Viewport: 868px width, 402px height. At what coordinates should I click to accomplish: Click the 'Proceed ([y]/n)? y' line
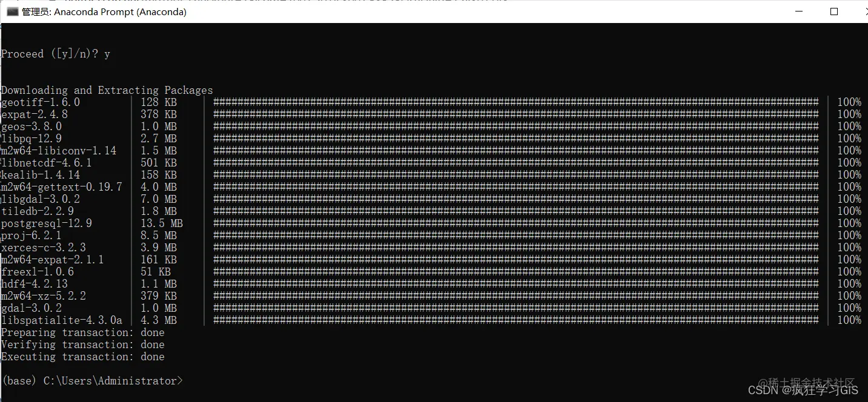56,54
